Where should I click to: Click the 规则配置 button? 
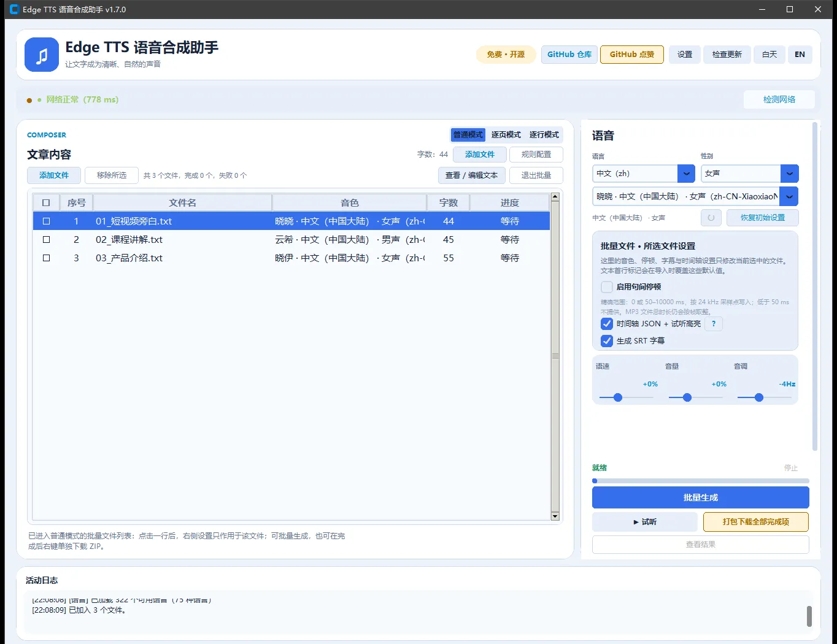pyautogui.click(x=536, y=155)
